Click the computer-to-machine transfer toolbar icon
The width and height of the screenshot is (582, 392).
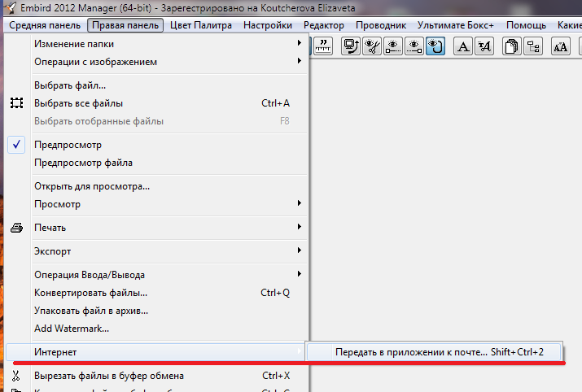point(351,46)
